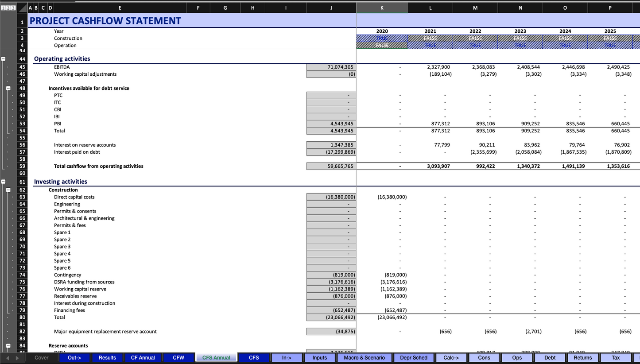The height and width of the screenshot is (364, 640).
Task: Click outline level 1 button
Action: [x=3, y=8]
